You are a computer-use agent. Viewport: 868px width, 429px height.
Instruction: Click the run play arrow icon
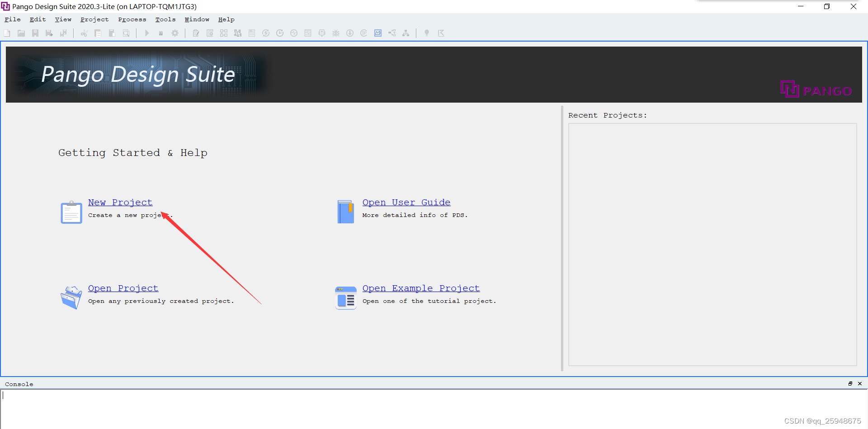pos(146,33)
